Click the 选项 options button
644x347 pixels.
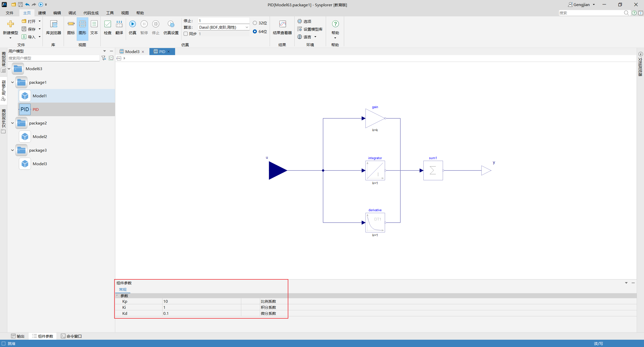click(304, 21)
